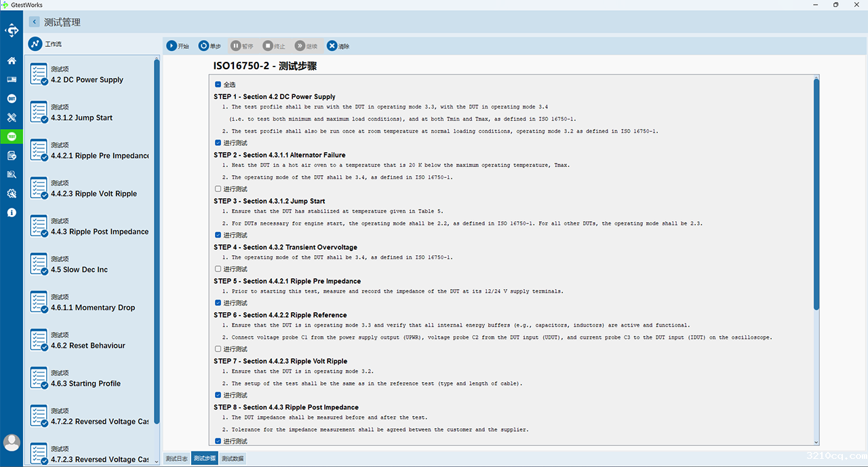The height and width of the screenshot is (467, 868).
Task: Uncheck testing for Step 3 Jump Start
Action: click(x=218, y=236)
